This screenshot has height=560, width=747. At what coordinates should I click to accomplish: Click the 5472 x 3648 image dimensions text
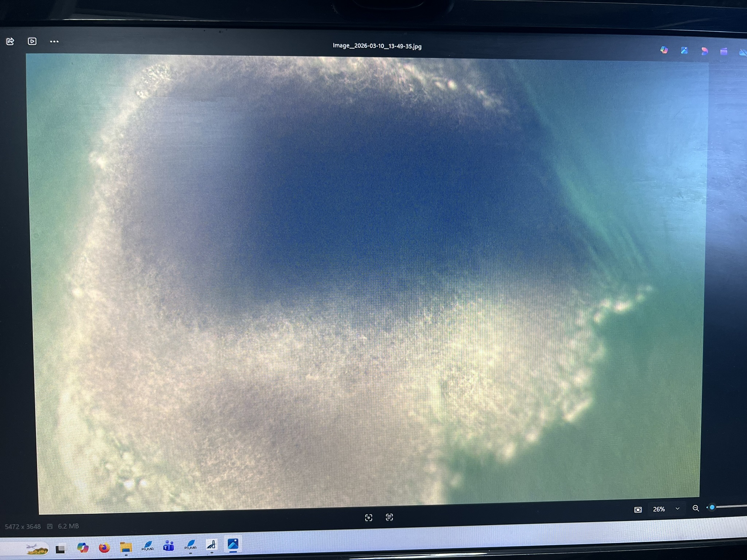(x=23, y=526)
